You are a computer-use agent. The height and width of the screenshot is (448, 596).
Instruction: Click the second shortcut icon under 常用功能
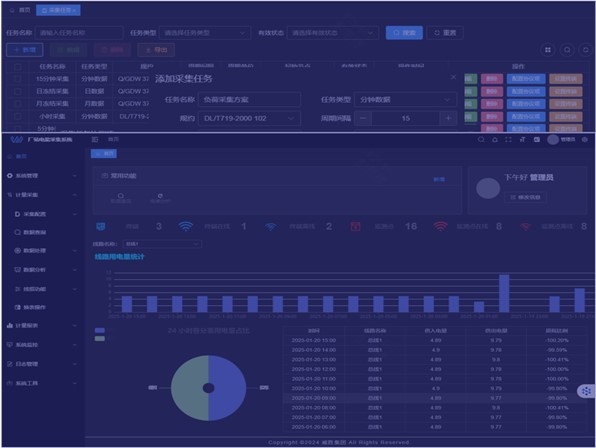(x=160, y=195)
